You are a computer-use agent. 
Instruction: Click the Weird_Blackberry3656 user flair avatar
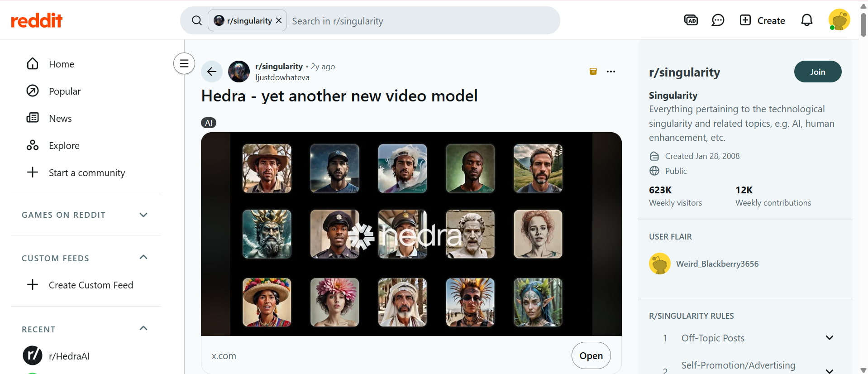tap(660, 264)
